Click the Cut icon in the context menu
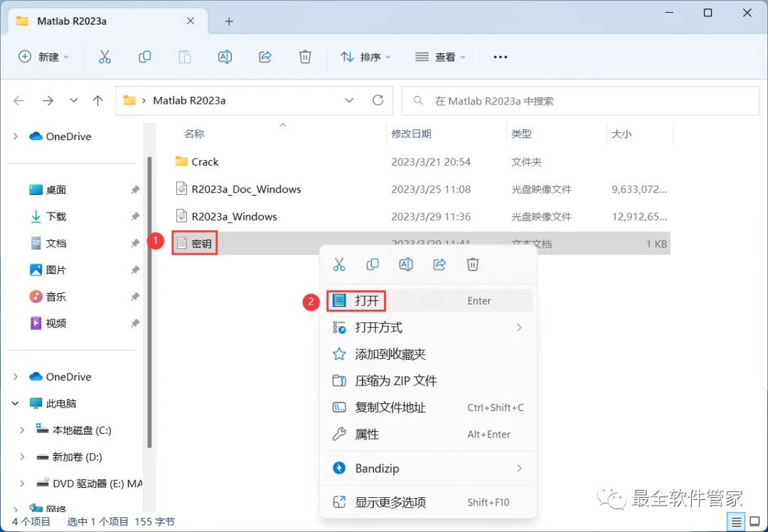768x532 pixels. point(339,265)
